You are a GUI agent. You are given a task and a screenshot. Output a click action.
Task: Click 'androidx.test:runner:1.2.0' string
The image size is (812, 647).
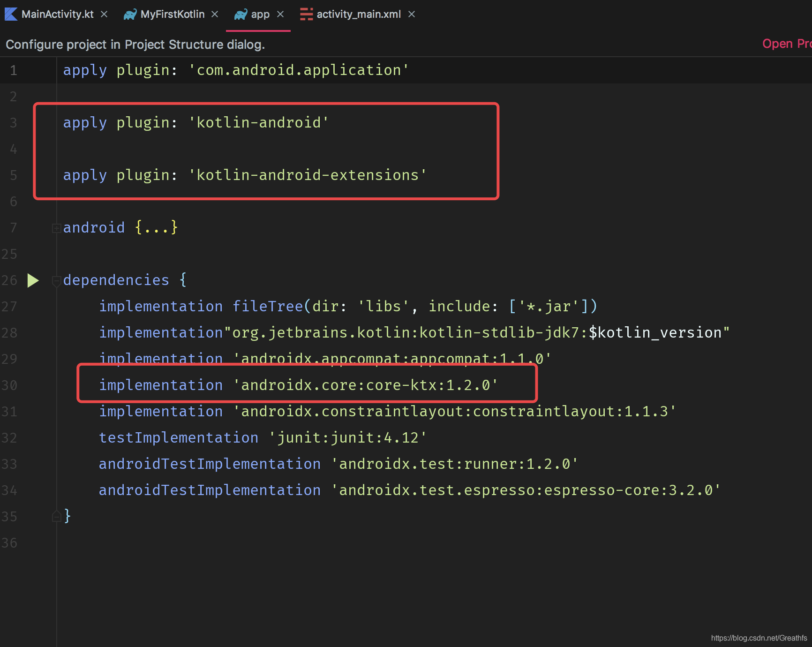coord(454,464)
